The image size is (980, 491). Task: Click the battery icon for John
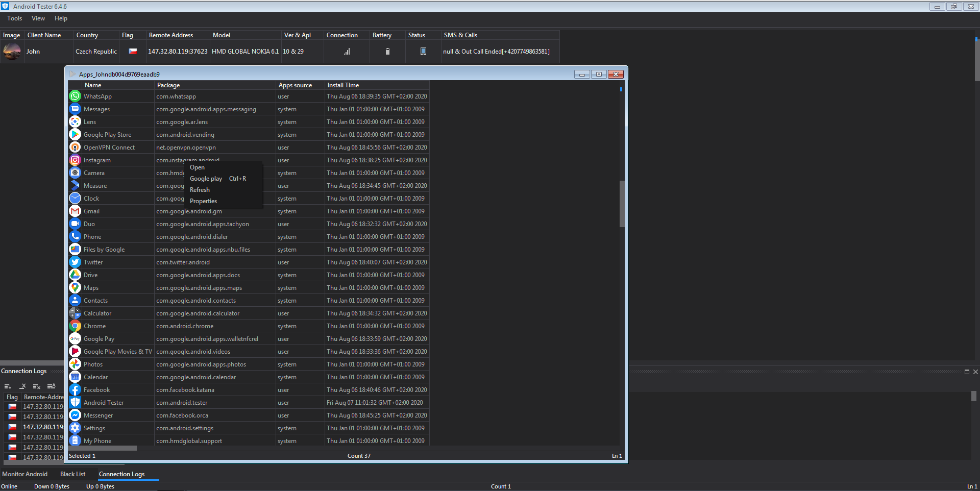coord(387,52)
